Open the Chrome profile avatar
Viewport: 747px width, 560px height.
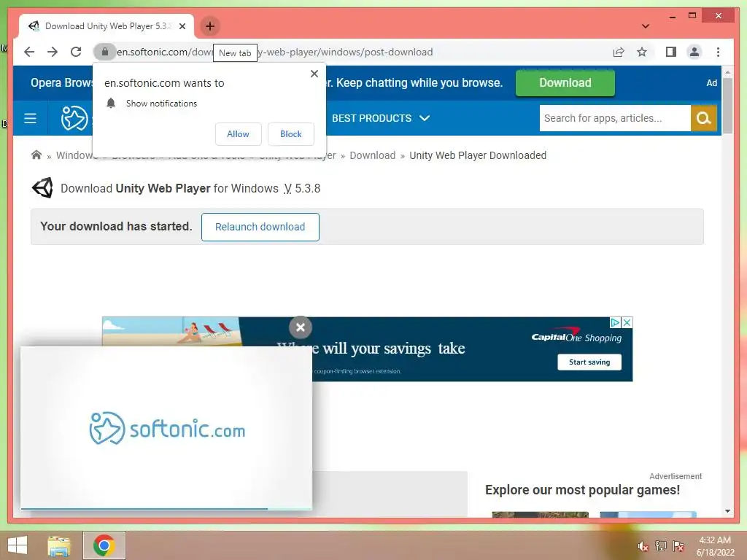(x=694, y=52)
